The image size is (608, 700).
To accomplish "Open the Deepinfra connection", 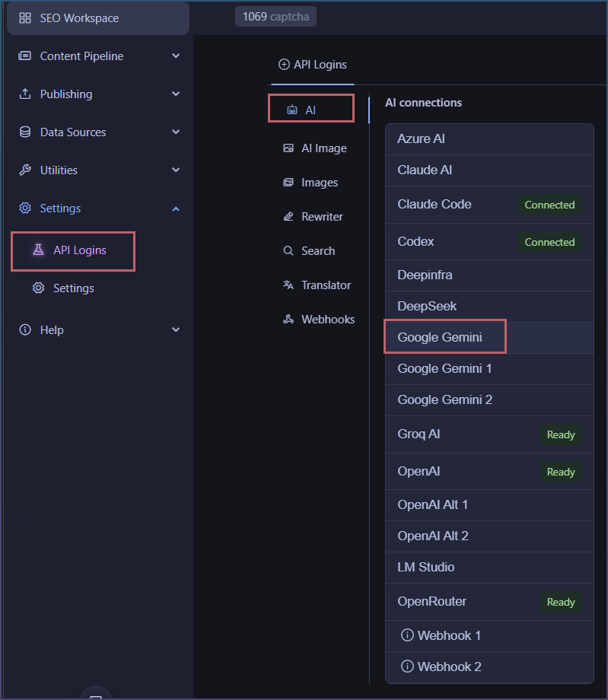I will click(x=489, y=275).
